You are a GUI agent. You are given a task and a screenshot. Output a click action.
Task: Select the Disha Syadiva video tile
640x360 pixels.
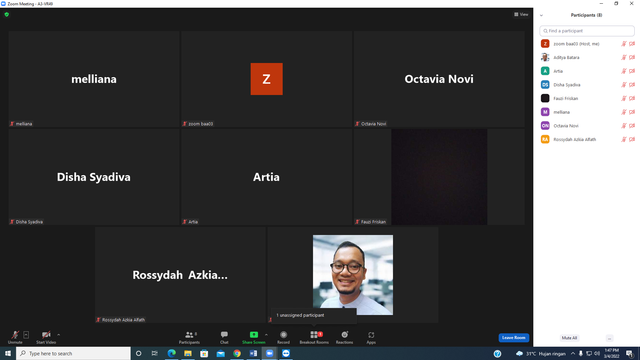[94, 177]
